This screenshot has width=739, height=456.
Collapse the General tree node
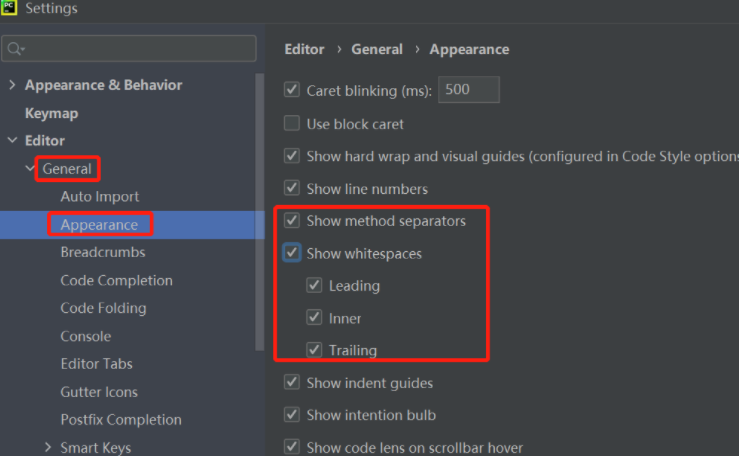pyautogui.click(x=30, y=169)
